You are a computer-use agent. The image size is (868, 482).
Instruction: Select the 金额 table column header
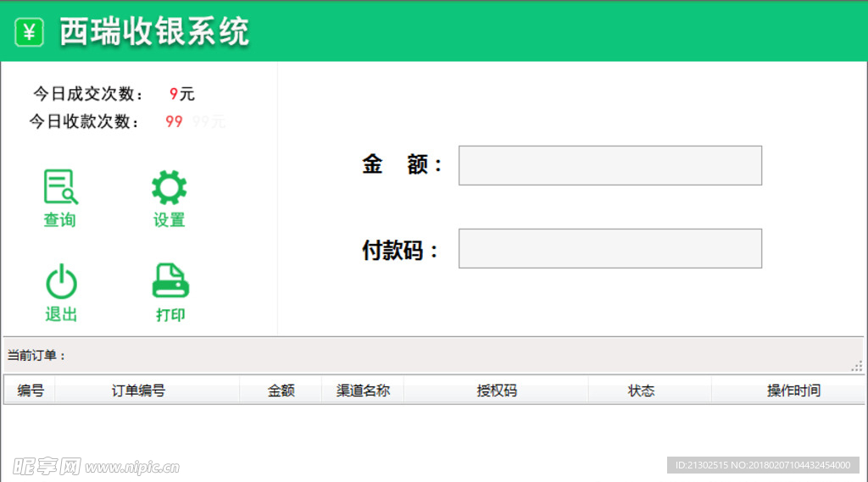tap(281, 391)
